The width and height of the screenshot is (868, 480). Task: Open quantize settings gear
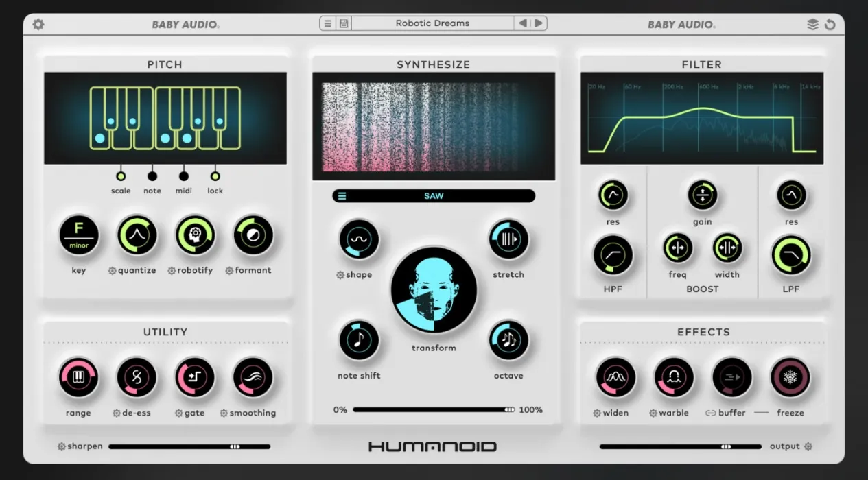[x=112, y=271]
